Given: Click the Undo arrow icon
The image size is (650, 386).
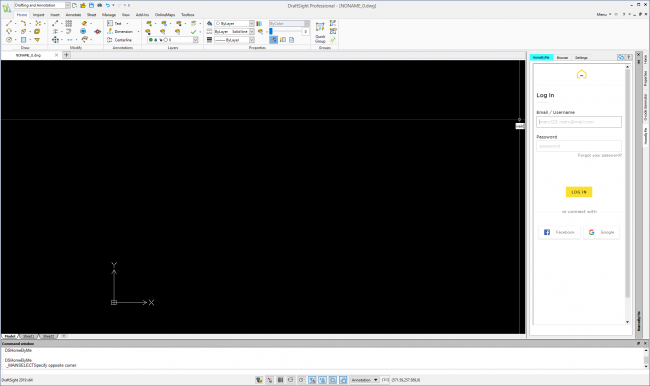Looking at the screenshot, I should coord(108,5).
